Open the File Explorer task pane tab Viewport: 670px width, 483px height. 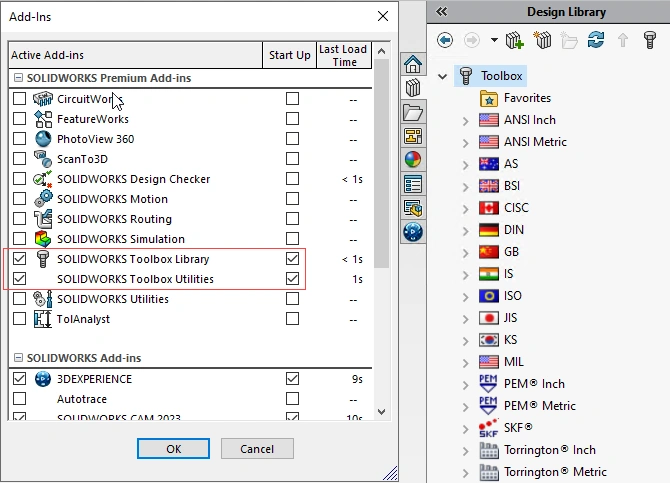(x=413, y=112)
